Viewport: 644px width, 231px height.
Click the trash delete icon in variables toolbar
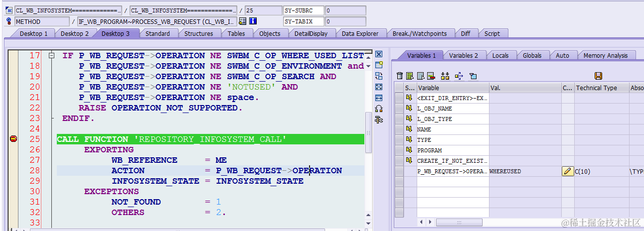click(400, 76)
